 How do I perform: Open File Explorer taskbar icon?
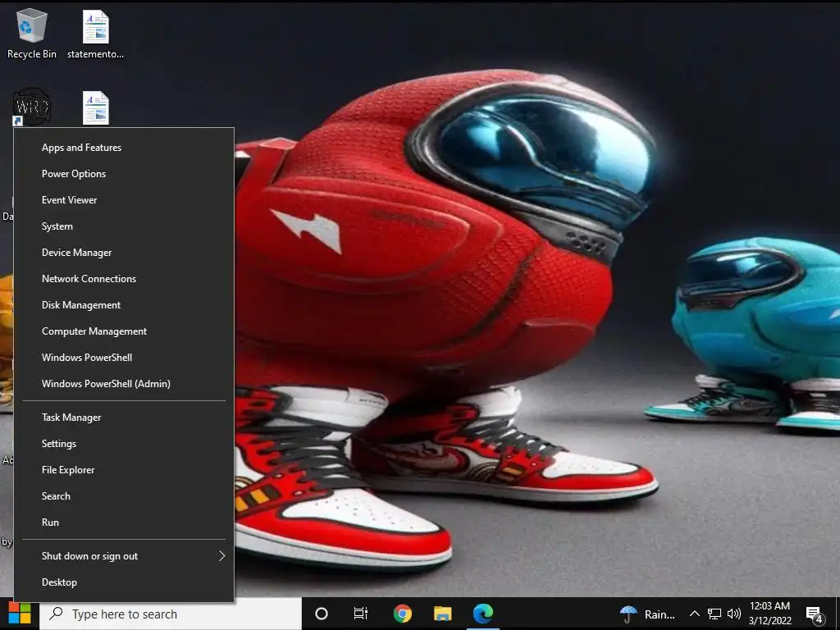[x=442, y=614]
